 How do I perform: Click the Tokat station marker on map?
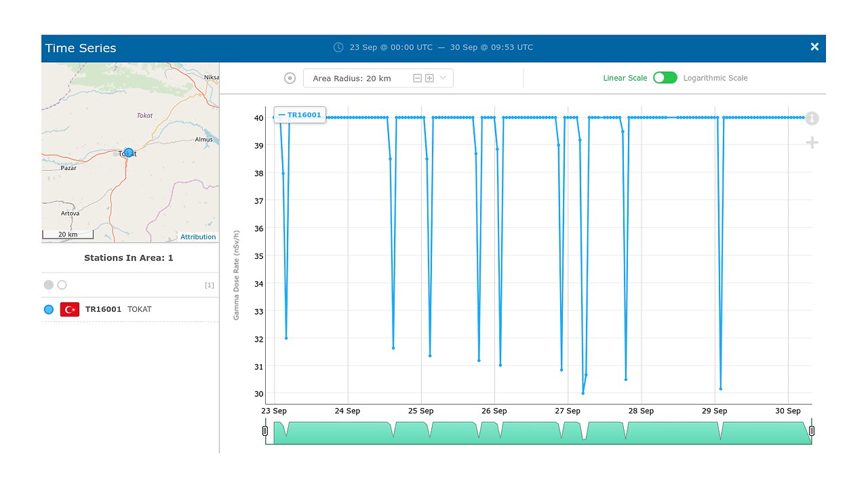(x=129, y=152)
